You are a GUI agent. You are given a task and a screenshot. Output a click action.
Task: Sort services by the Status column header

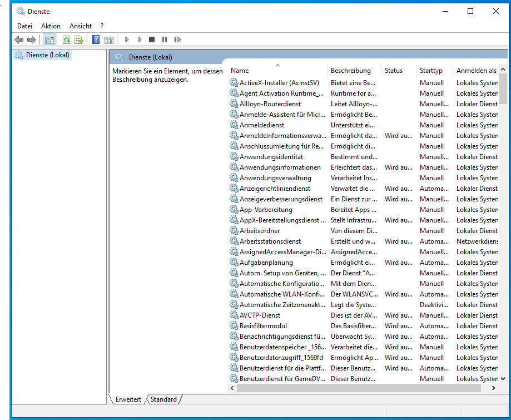pos(393,71)
